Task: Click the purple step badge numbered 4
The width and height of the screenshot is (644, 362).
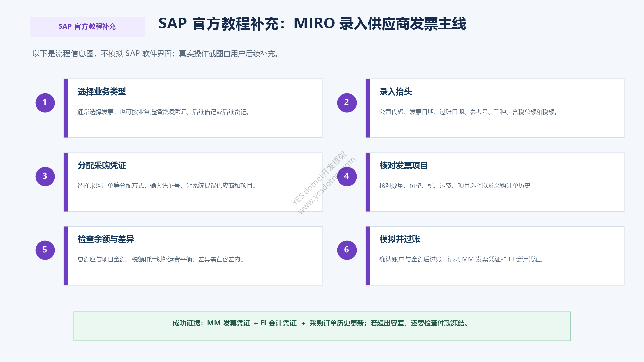Action: coord(347,176)
